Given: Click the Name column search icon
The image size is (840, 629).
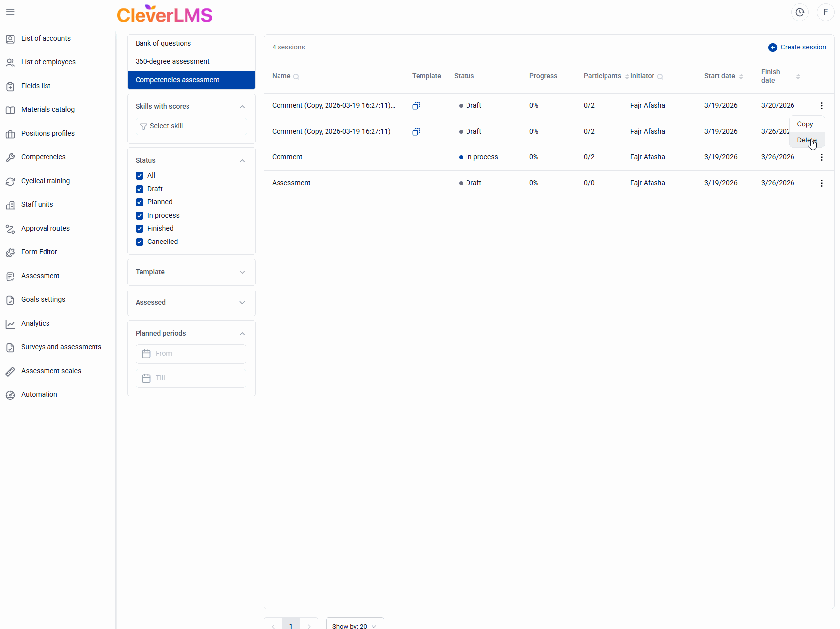Looking at the screenshot, I should tap(296, 77).
